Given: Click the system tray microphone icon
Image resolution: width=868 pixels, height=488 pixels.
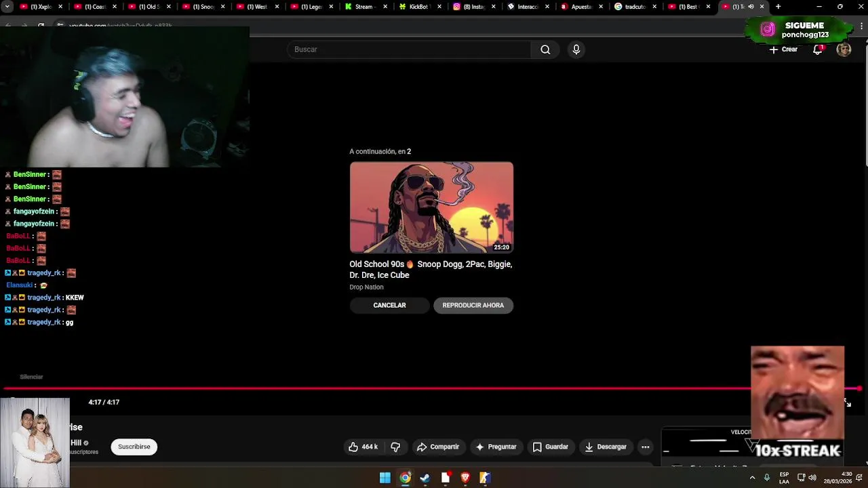Looking at the screenshot, I should 767,478.
